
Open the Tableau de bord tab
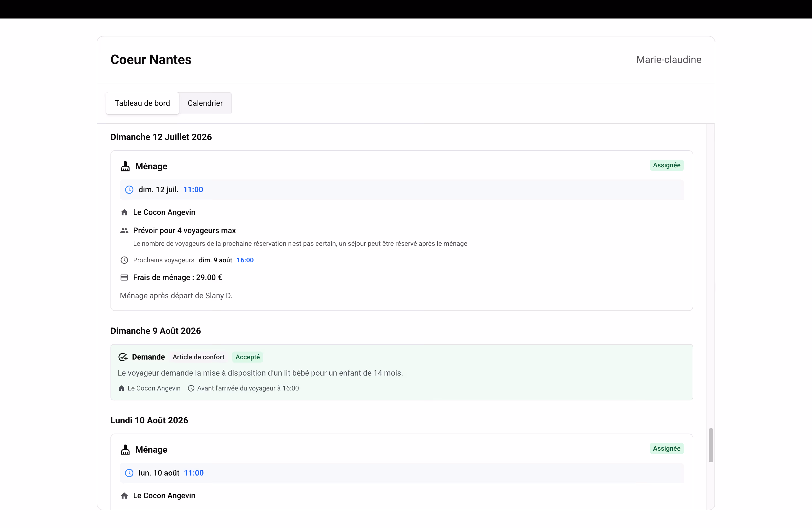coord(142,103)
